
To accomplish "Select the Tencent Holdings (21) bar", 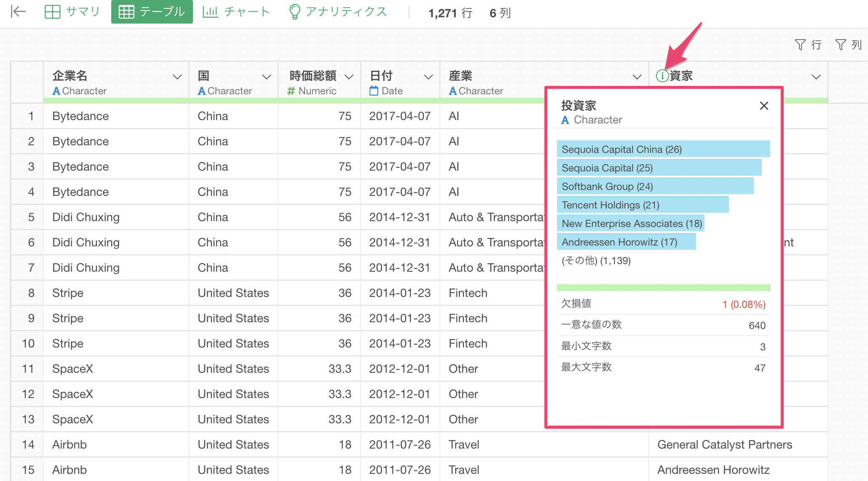I will tap(643, 205).
